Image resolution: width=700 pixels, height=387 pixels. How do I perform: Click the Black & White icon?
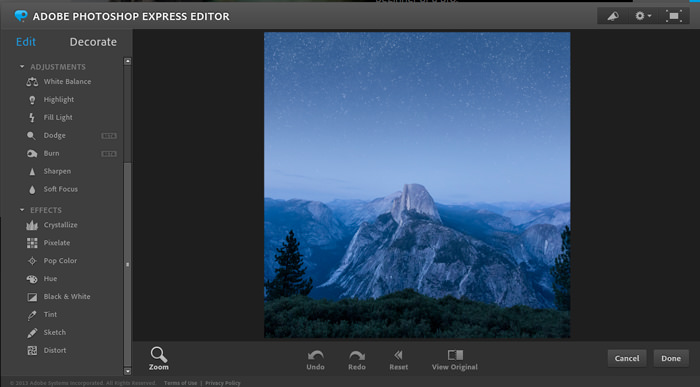pyautogui.click(x=32, y=297)
